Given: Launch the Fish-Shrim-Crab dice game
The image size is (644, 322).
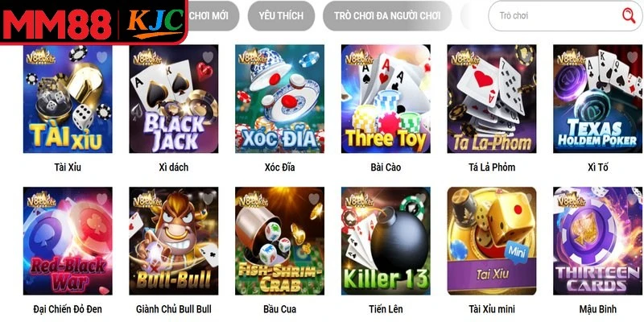Looking at the screenshot, I should click(x=279, y=241).
